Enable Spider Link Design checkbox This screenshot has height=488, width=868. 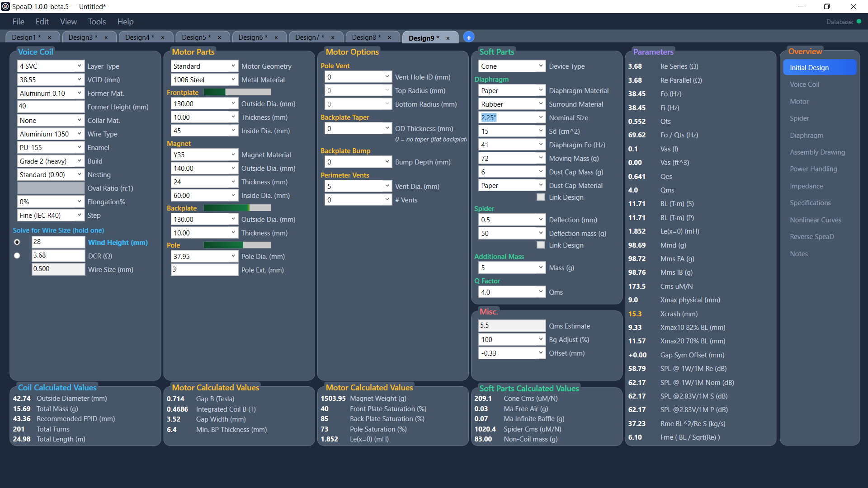tap(540, 245)
